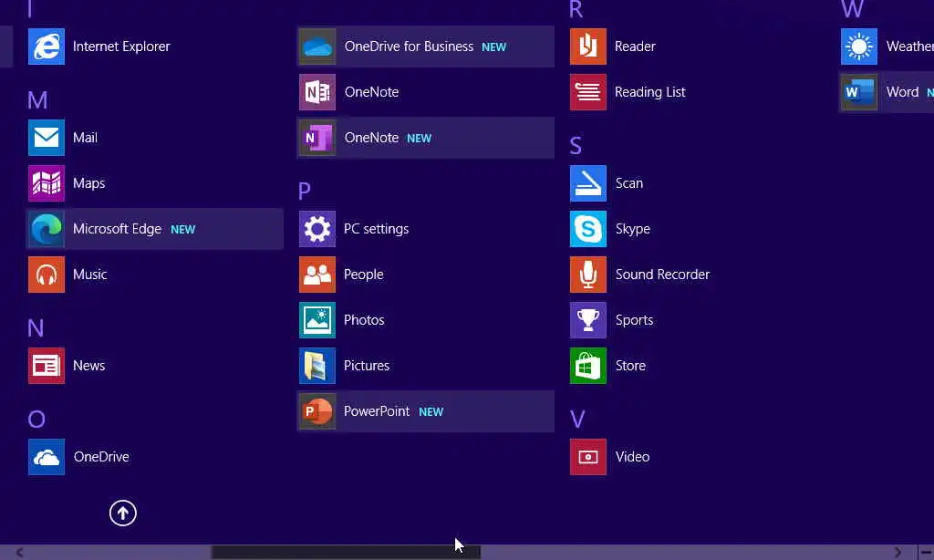This screenshot has height=560, width=934.
Task: Click the "Maps" text label
Action: (88, 183)
